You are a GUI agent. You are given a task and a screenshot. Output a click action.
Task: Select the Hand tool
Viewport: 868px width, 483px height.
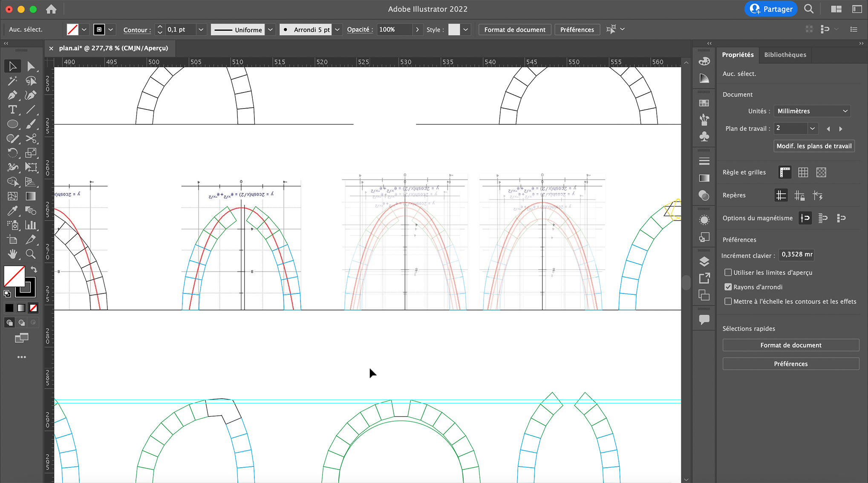coord(12,254)
